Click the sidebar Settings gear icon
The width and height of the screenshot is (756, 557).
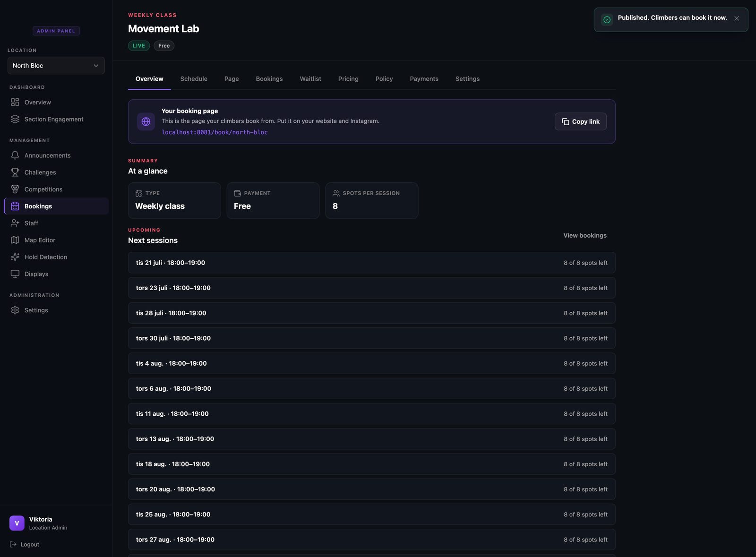click(x=15, y=310)
